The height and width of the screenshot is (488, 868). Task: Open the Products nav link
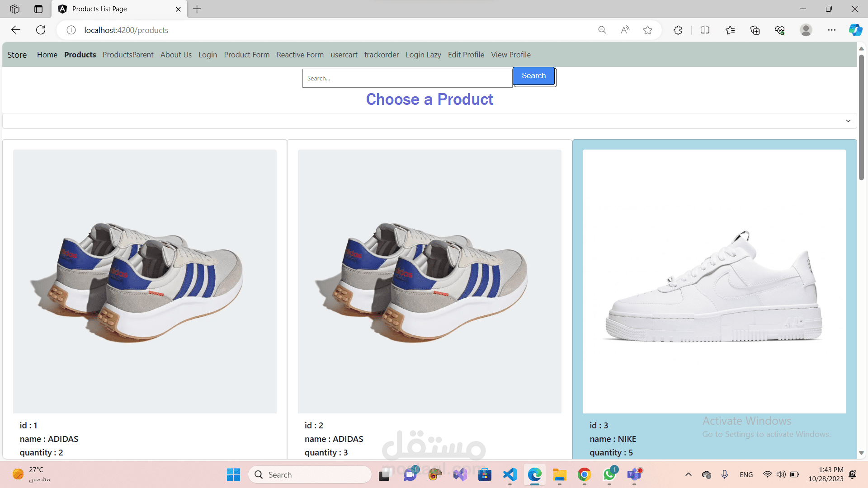pos(80,55)
